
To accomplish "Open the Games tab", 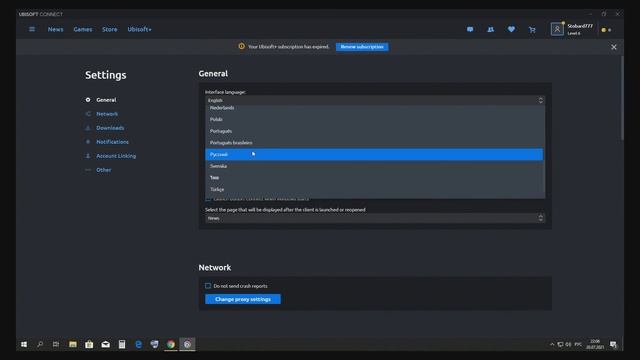I will pyautogui.click(x=83, y=29).
